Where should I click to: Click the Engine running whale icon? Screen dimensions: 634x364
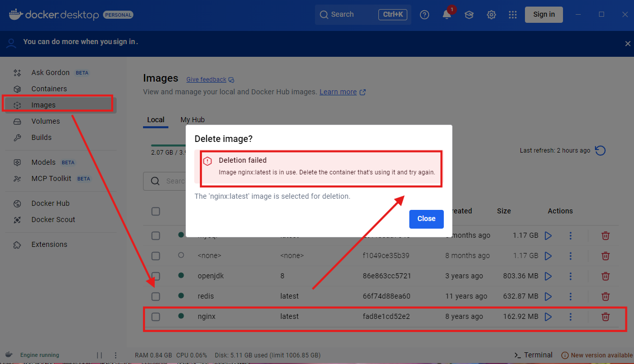[x=9, y=355]
